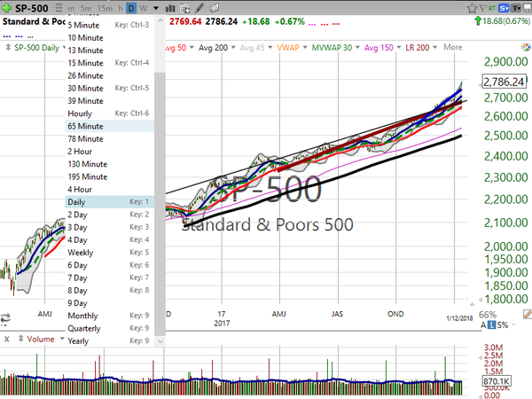Image resolution: width=532 pixels, height=399 pixels.
Task: Click the green up-arrow change indicator
Action: pyautogui.click(x=478, y=21)
